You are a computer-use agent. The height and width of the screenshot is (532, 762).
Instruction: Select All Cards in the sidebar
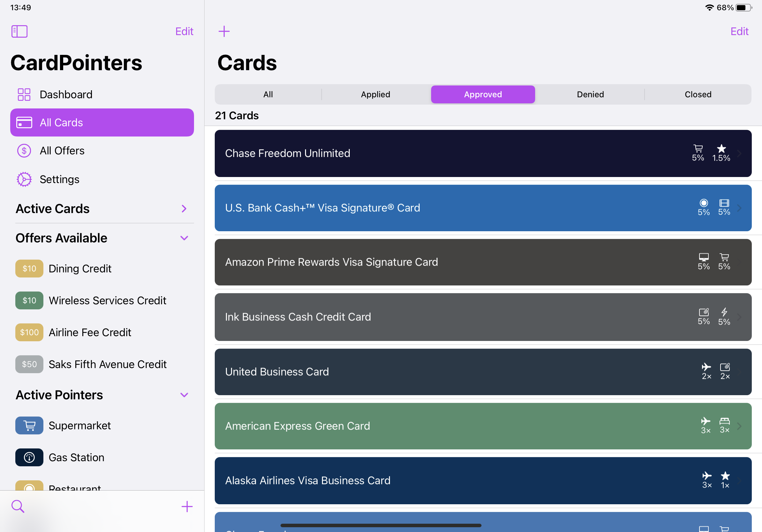coord(102,122)
